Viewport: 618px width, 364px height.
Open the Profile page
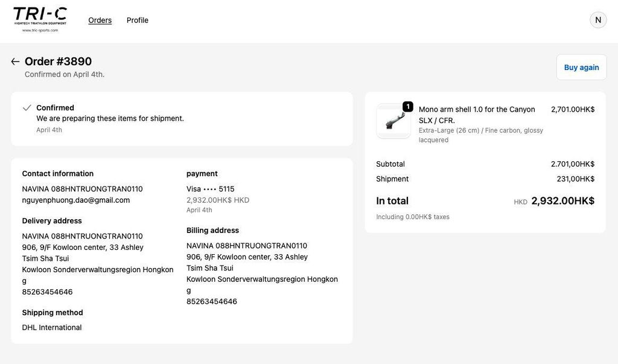coord(137,20)
